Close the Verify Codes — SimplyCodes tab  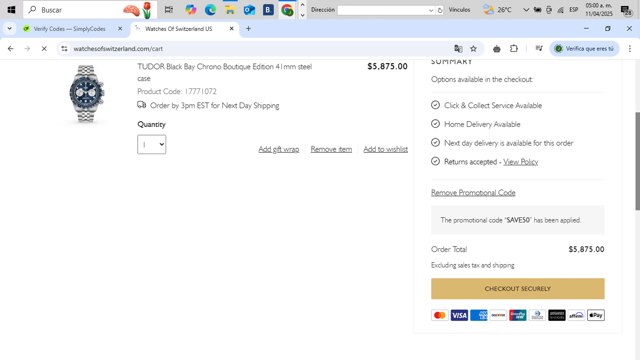(120, 29)
